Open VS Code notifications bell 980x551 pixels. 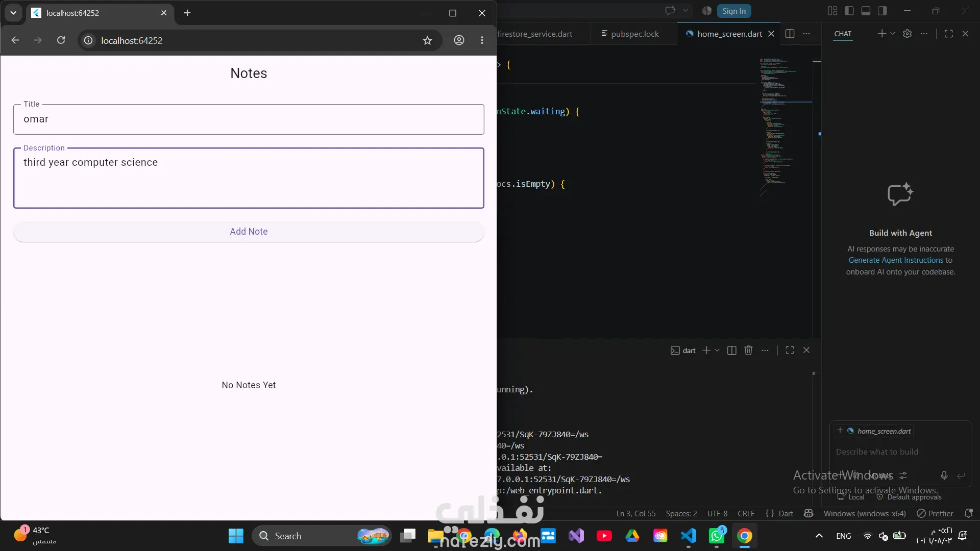tap(968, 513)
